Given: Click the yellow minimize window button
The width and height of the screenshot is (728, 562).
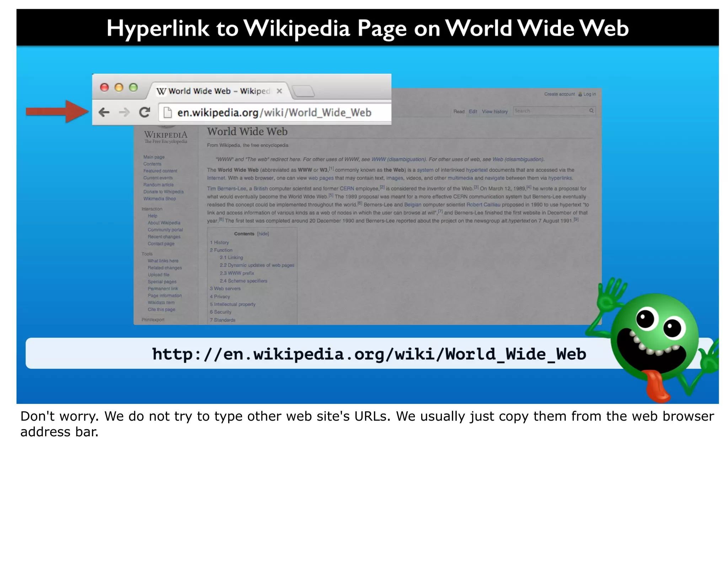Looking at the screenshot, I should pyautogui.click(x=119, y=87).
